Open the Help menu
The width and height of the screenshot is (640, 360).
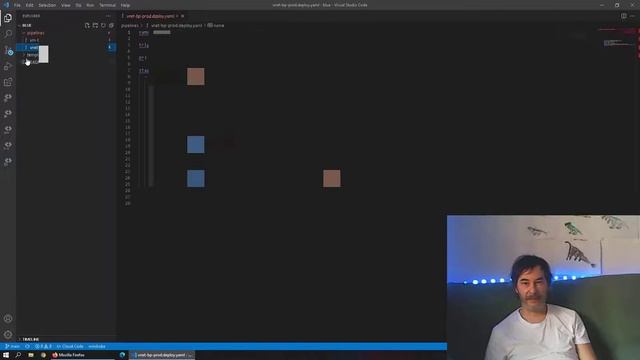click(x=125, y=5)
